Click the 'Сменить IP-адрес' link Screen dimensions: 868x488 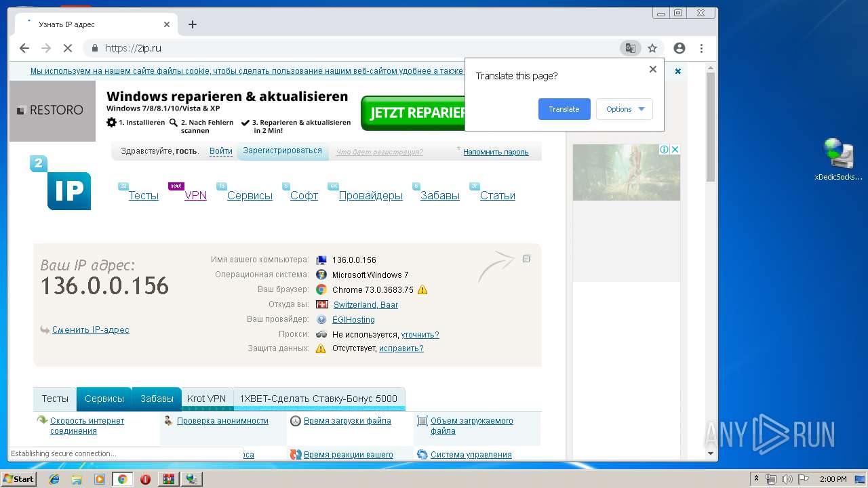tap(91, 330)
